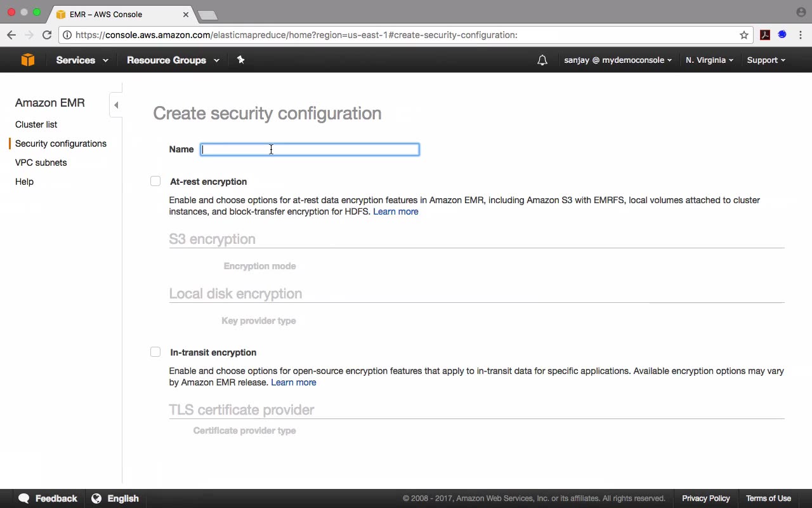The image size is (812, 508).
Task: Open the N. Virginia region dropdown
Action: [x=709, y=60]
